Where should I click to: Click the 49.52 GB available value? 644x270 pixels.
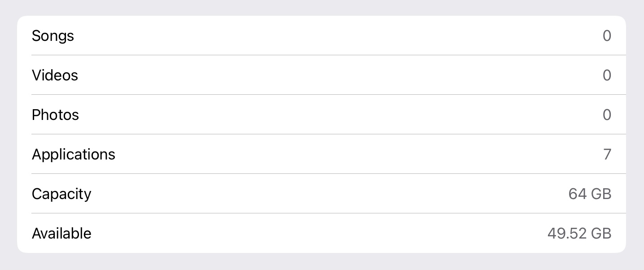[579, 233]
